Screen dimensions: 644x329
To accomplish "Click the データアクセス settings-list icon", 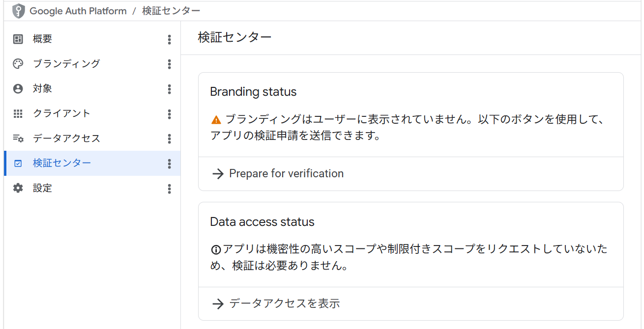I will pyautogui.click(x=18, y=138).
